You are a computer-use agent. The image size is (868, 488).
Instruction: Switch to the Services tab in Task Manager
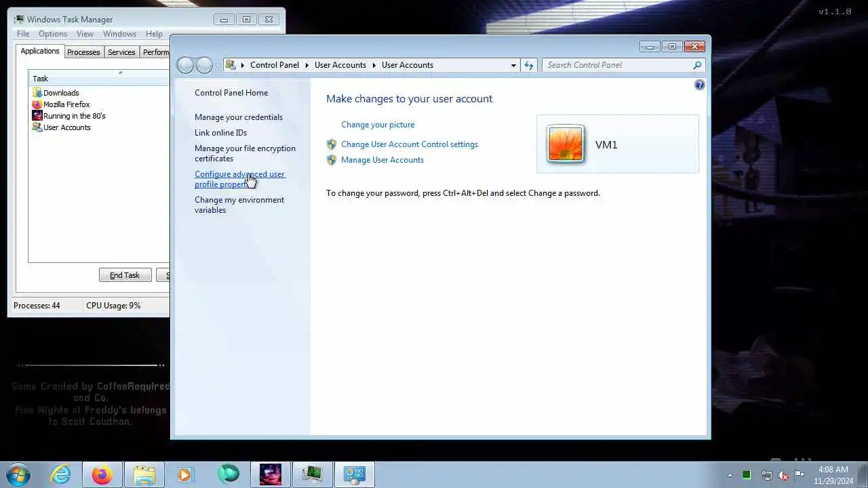click(x=121, y=52)
